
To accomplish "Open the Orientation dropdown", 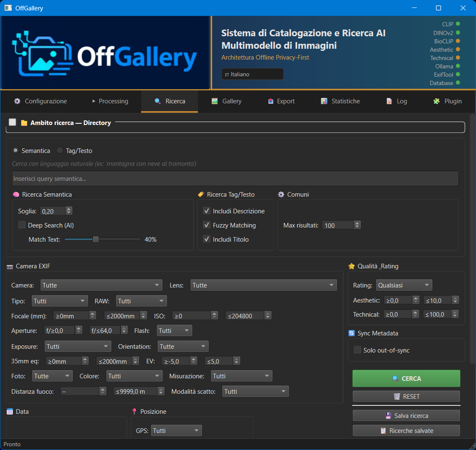I will pyautogui.click(x=183, y=347).
